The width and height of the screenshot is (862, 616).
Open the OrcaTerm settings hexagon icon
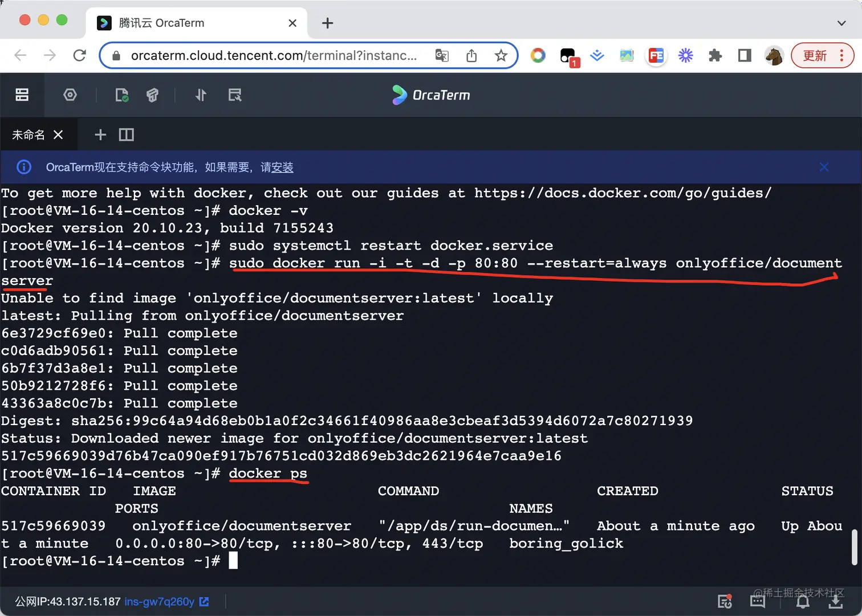pyautogui.click(x=70, y=95)
